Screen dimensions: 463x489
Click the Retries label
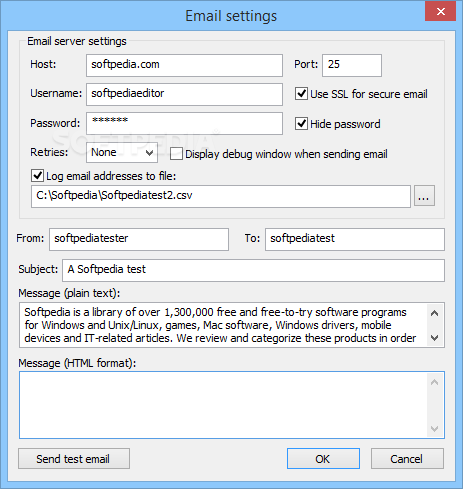click(x=49, y=152)
